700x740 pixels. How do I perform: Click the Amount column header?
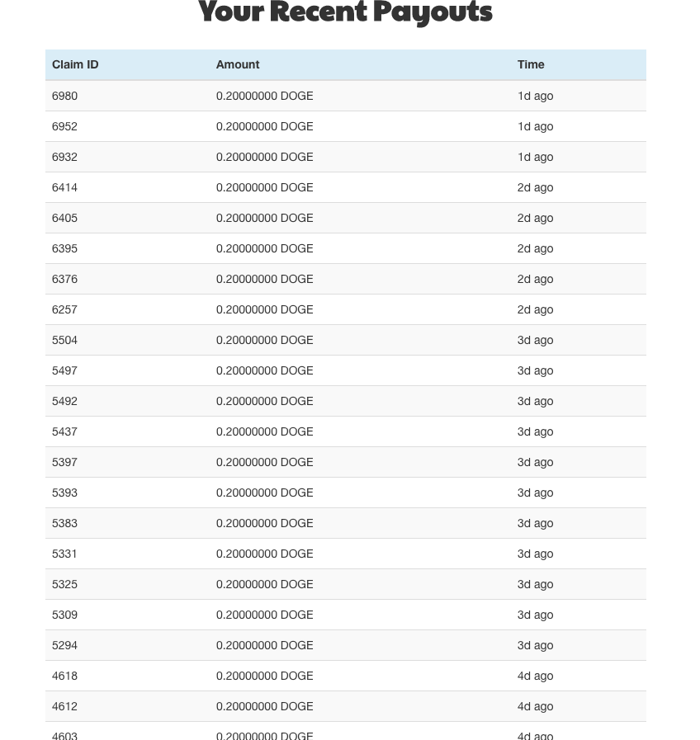(x=238, y=64)
